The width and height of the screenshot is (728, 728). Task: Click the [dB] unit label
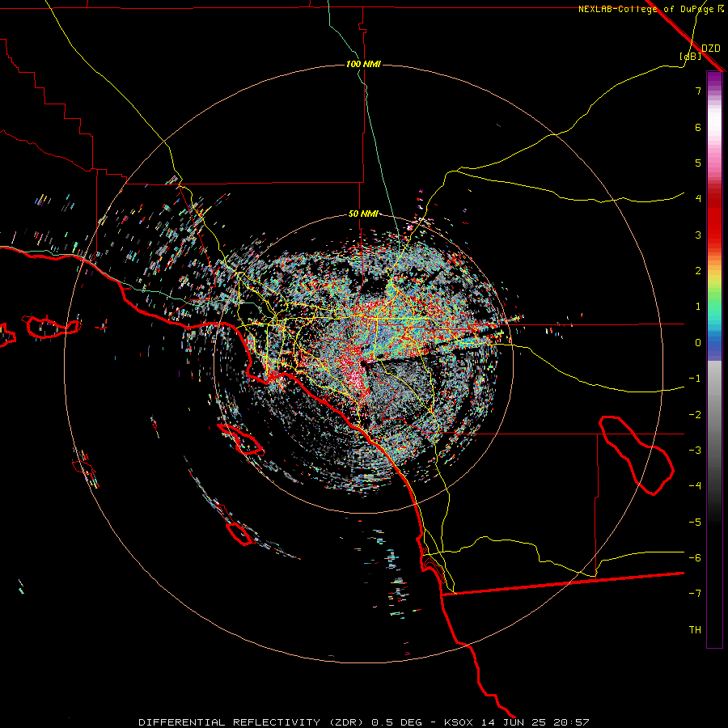690,56
